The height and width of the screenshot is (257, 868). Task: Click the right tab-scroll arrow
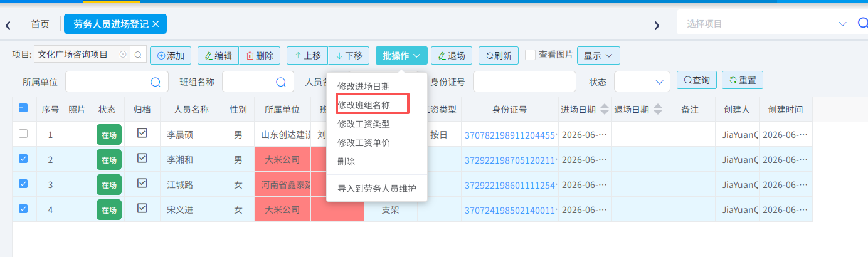pos(657,25)
